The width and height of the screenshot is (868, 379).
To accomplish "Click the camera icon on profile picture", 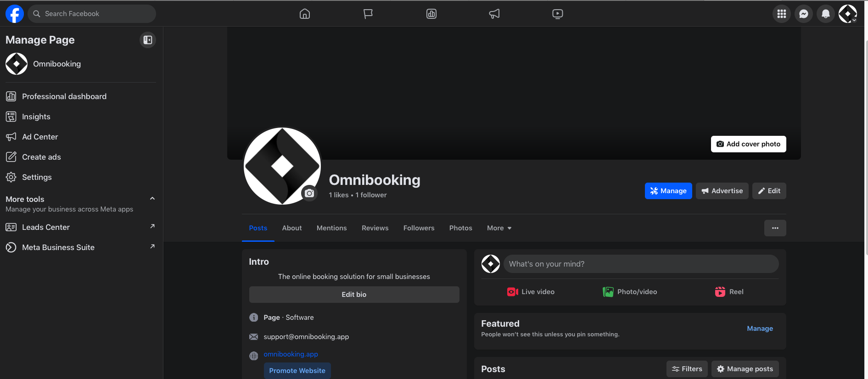I will tap(309, 193).
